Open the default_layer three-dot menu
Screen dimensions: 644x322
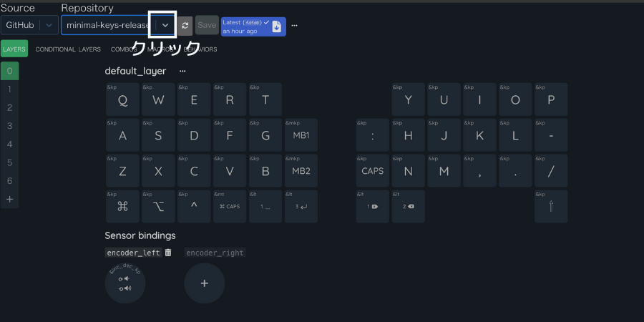[182, 72]
